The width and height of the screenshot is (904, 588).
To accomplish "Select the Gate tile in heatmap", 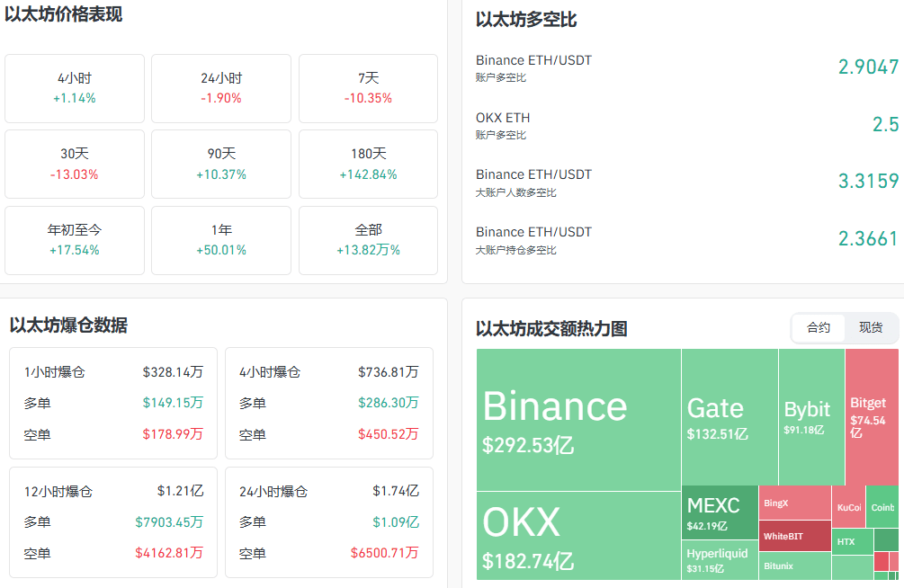I will point(729,417).
